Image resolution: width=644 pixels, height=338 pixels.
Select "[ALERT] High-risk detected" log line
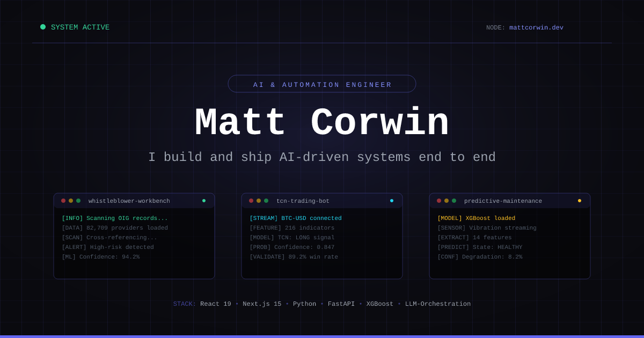tap(108, 247)
